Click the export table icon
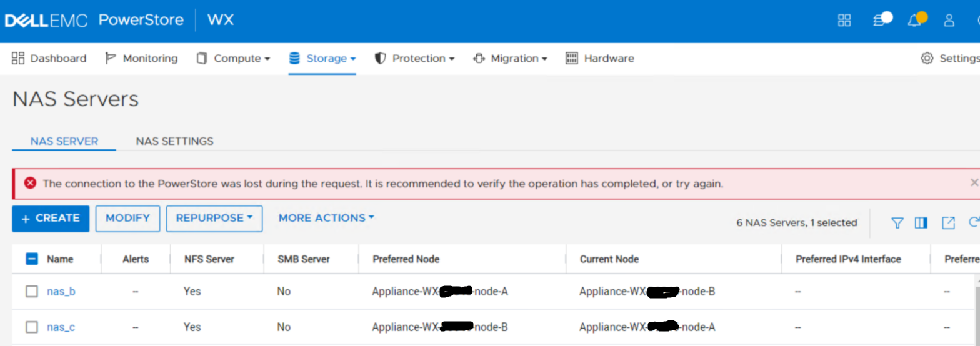 [948, 223]
